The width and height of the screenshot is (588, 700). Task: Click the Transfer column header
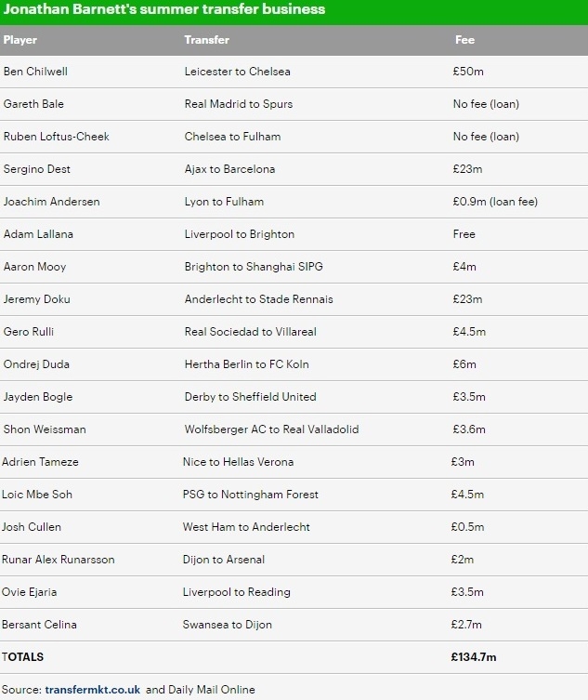(206, 40)
